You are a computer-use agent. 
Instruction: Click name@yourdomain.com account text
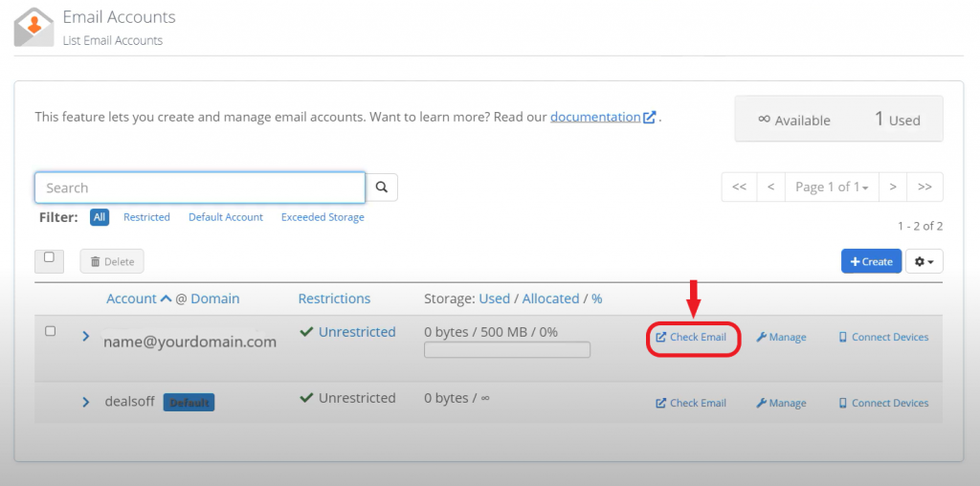click(x=190, y=342)
